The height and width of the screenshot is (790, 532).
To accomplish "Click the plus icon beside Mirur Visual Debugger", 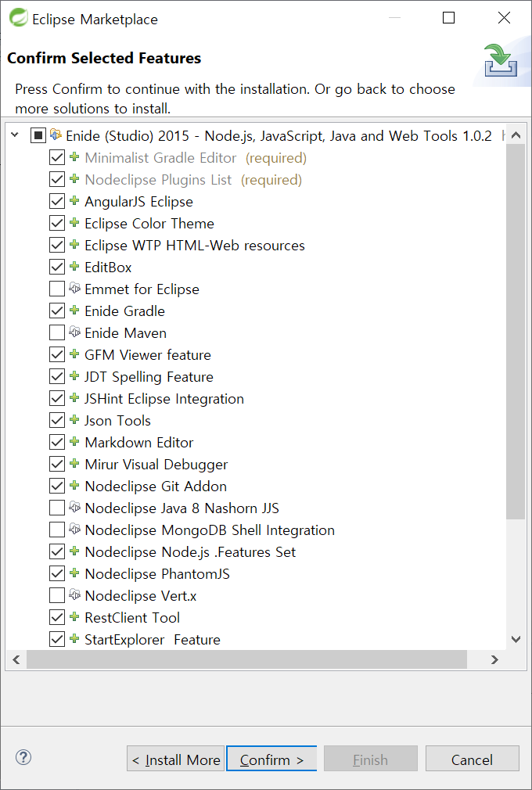I will coord(74,464).
